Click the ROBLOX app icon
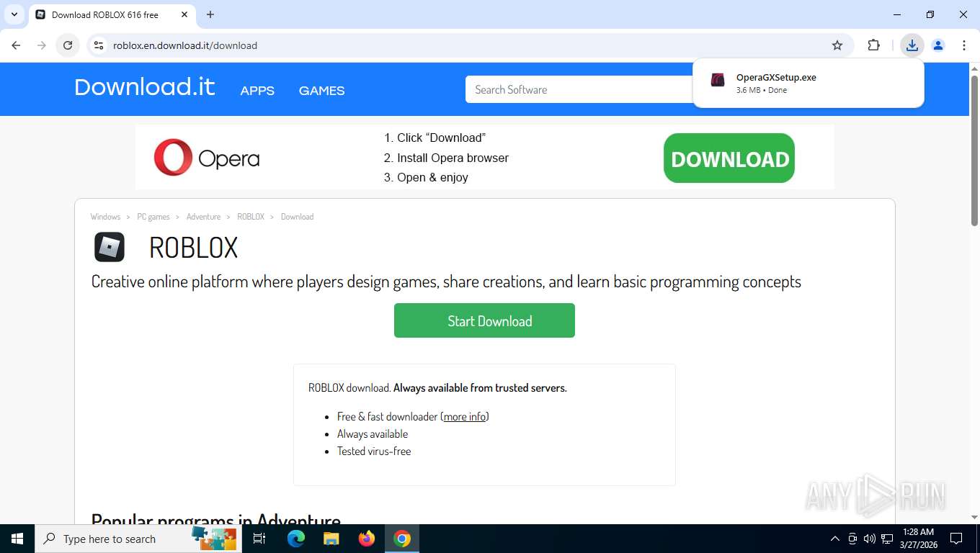The width and height of the screenshot is (980, 553). pos(110,247)
